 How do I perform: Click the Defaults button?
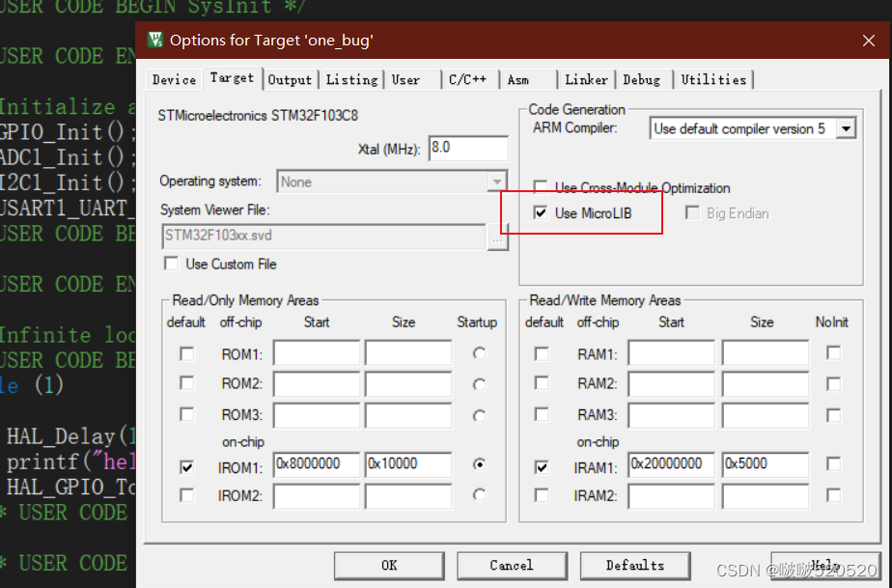635,566
